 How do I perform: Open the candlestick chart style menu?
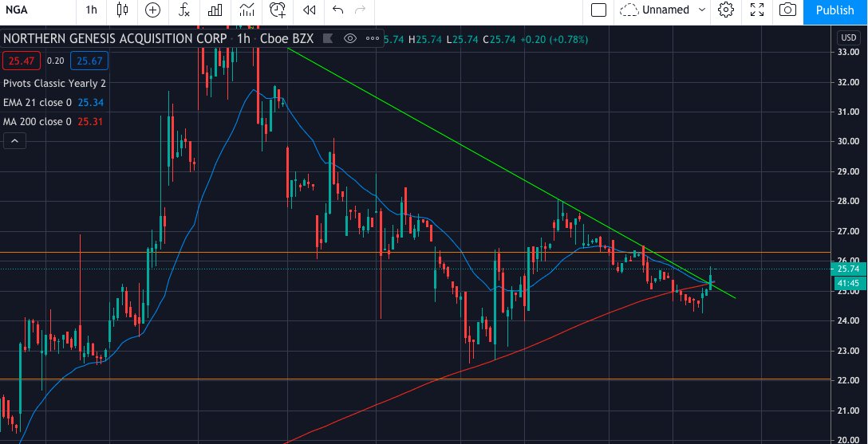pos(122,10)
